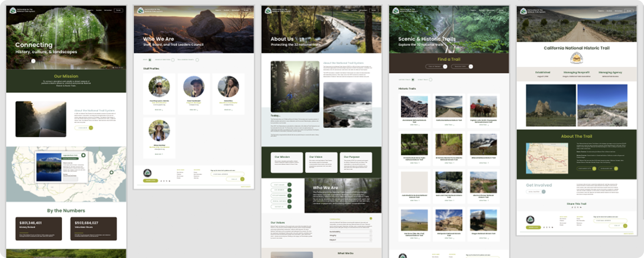Open the lava rock trail thumbnail under Historic Trails

coord(414,107)
